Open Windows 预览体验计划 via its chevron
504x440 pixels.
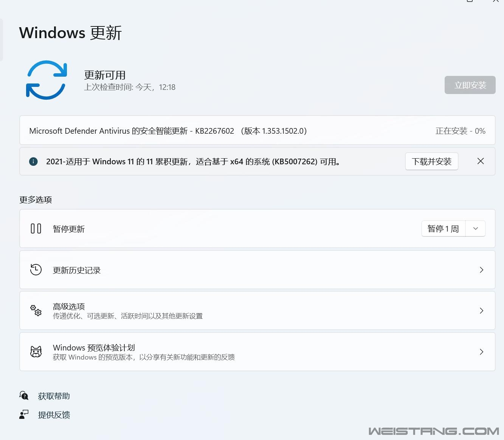tap(481, 352)
